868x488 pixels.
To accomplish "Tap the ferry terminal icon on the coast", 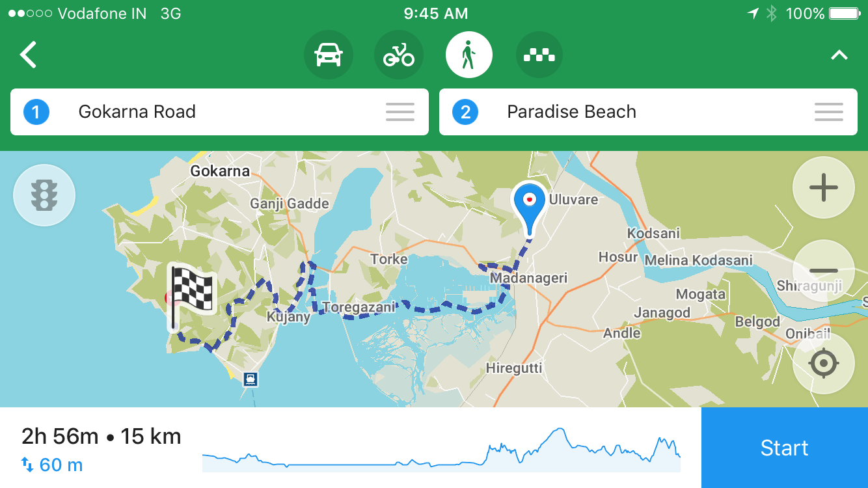I will [x=251, y=379].
